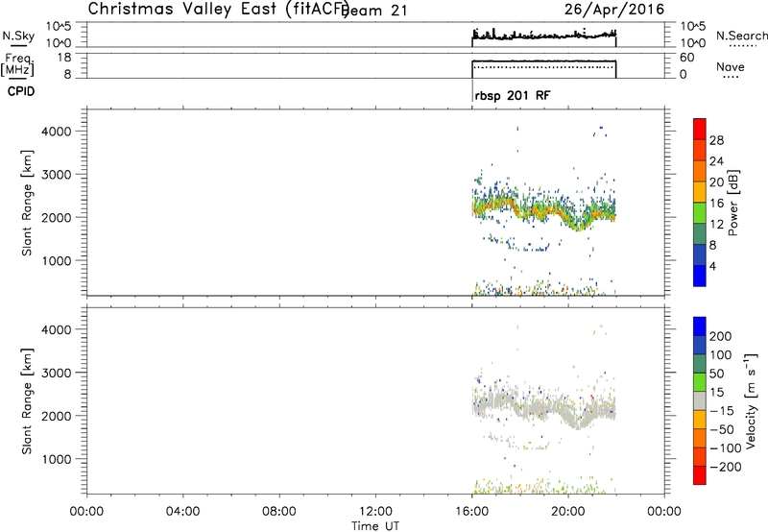Click the '16:00' time axis label
768x532 pixels.
[472, 512]
